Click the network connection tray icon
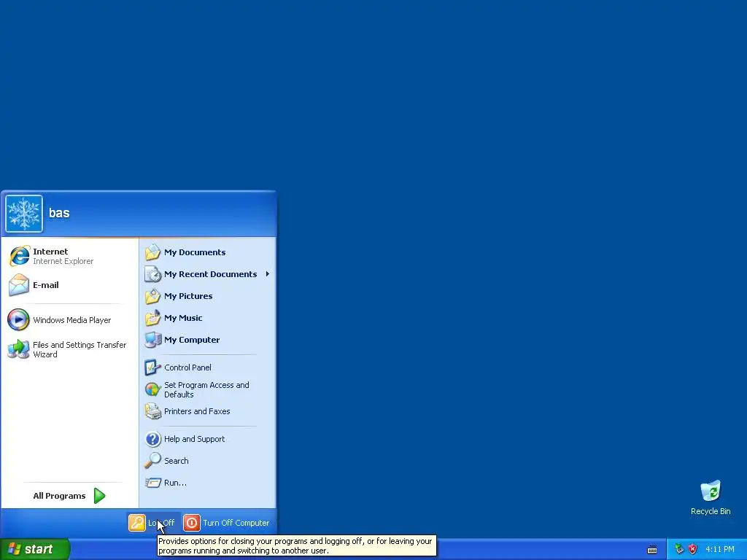This screenshot has height=560, width=747. coord(679,549)
